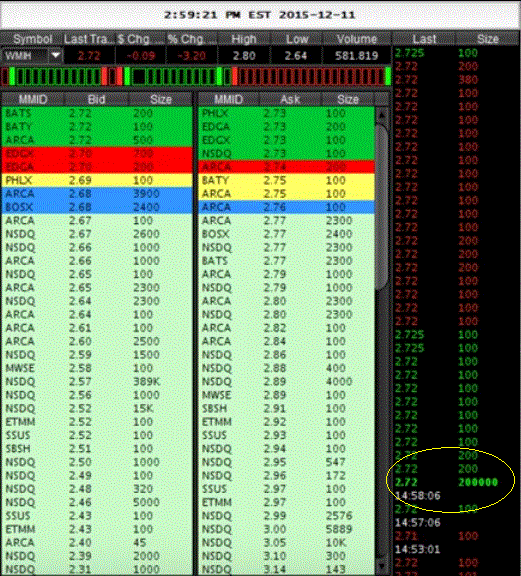Click the High value 2.80
This screenshot has width=521, height=576.
click(x=244, y=56)
